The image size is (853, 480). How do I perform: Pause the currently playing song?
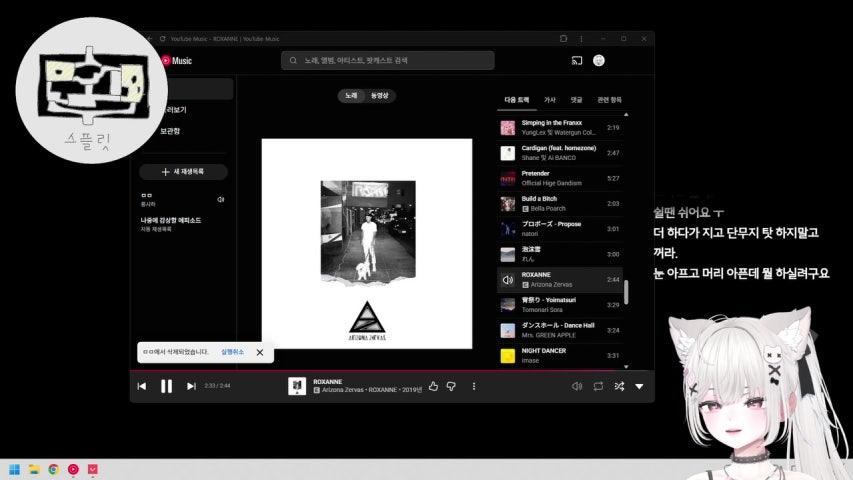tap(166, 386)
